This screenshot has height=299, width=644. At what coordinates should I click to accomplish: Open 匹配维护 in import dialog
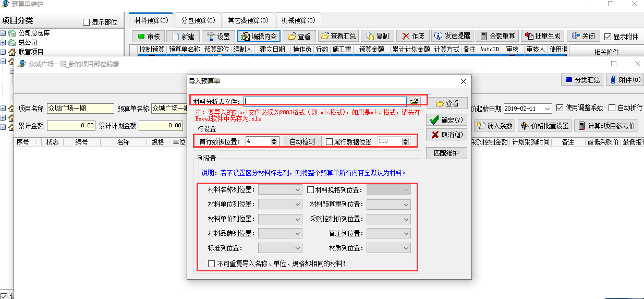447,153
